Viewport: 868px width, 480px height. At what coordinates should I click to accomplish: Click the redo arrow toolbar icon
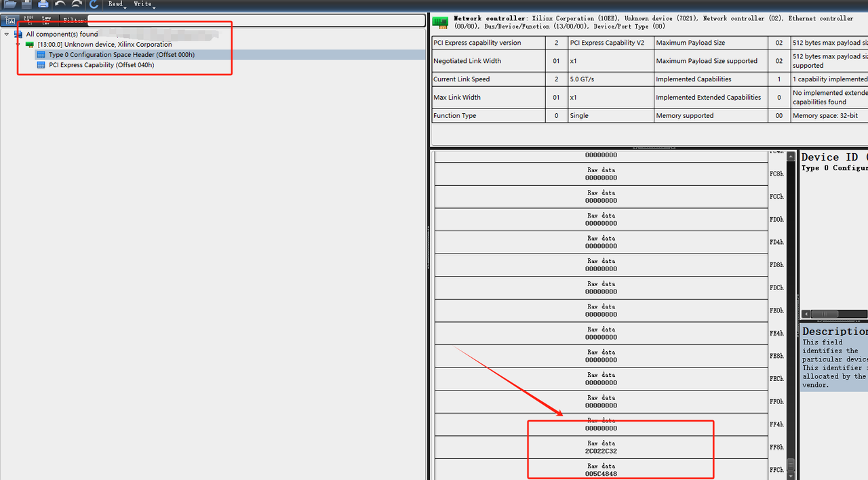click(77, 4)
